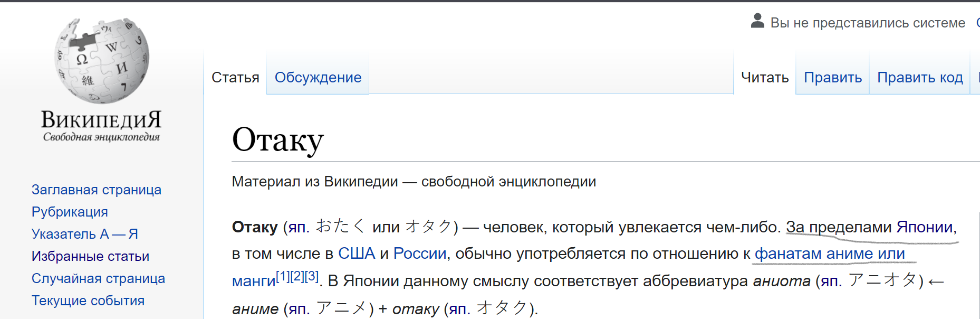The width and height of the screenshot is (980, 319).
Task: Select the Статья tab
Action: tap(235, 78)
